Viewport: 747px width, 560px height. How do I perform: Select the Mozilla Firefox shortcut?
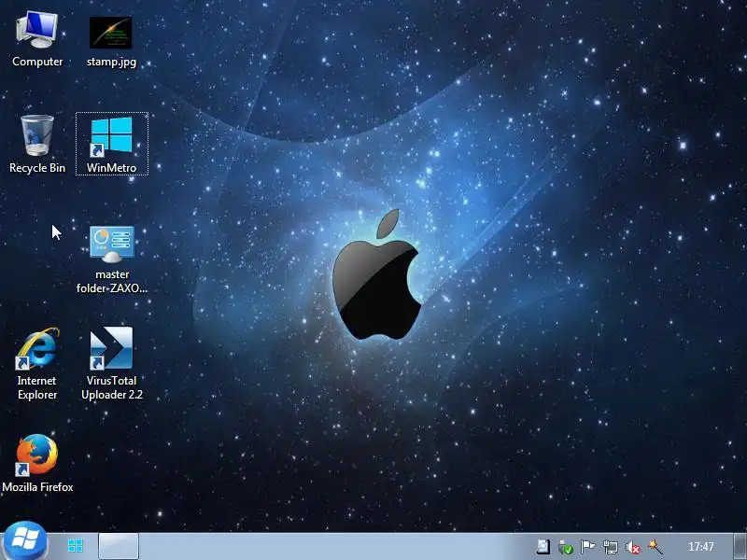pos(37,463)
